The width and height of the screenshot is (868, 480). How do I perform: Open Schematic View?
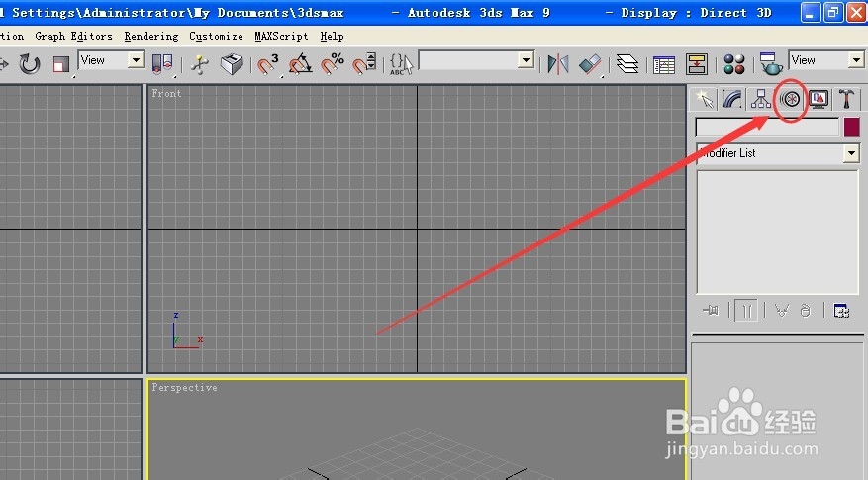click(x=697, y=64)
